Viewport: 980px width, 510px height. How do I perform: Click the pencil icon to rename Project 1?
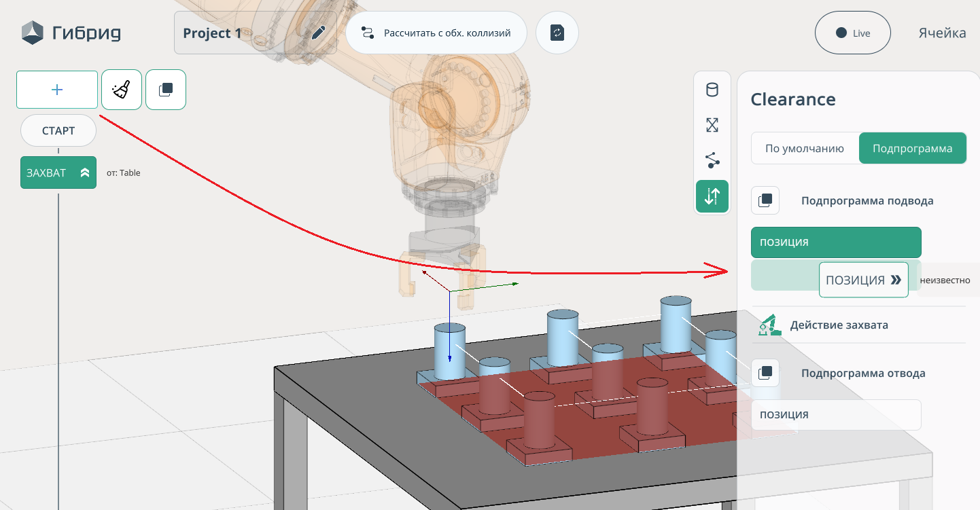point(319,33)
